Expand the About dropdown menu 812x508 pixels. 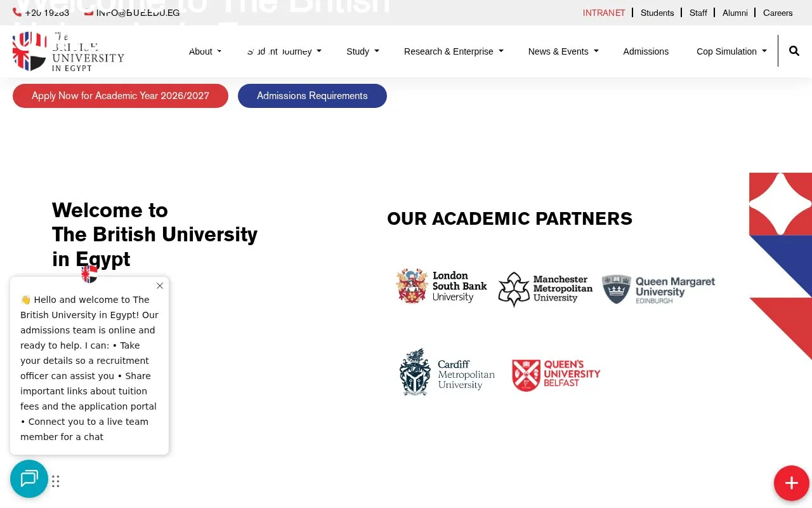tap(206, 51)
